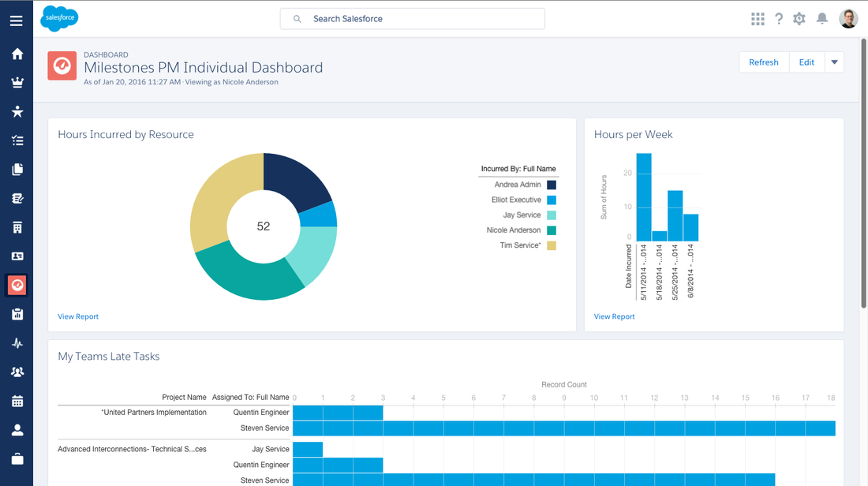Click the 5/11/2014 bar in Hours per Week

(644, 197)
